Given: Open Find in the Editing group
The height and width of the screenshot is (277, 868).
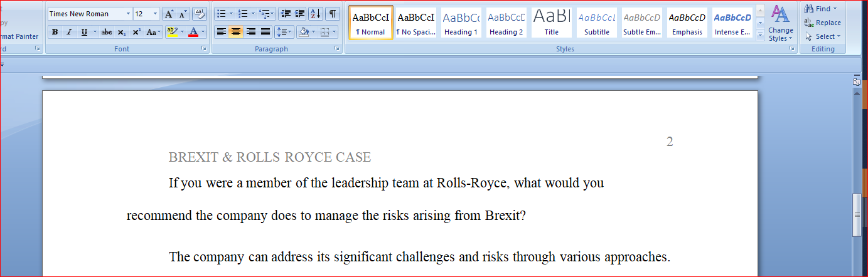Looking at the screenshot, I should point(820,9).
